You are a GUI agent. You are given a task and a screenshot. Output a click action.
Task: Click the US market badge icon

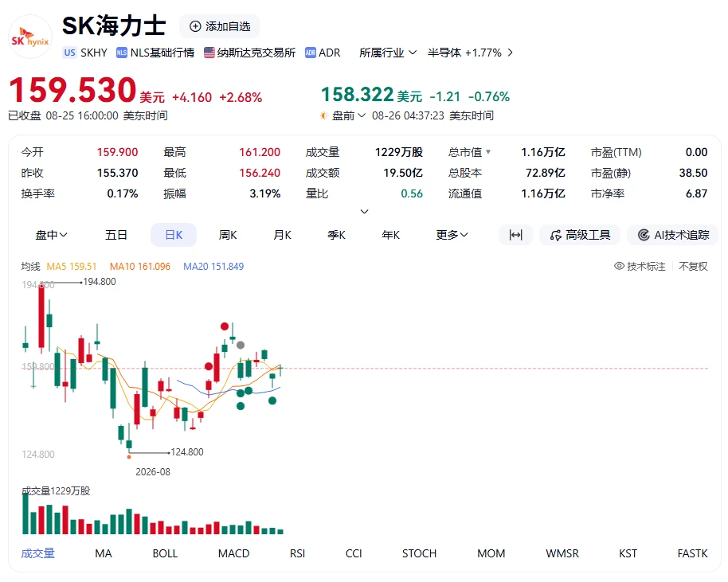click(69, 53)
